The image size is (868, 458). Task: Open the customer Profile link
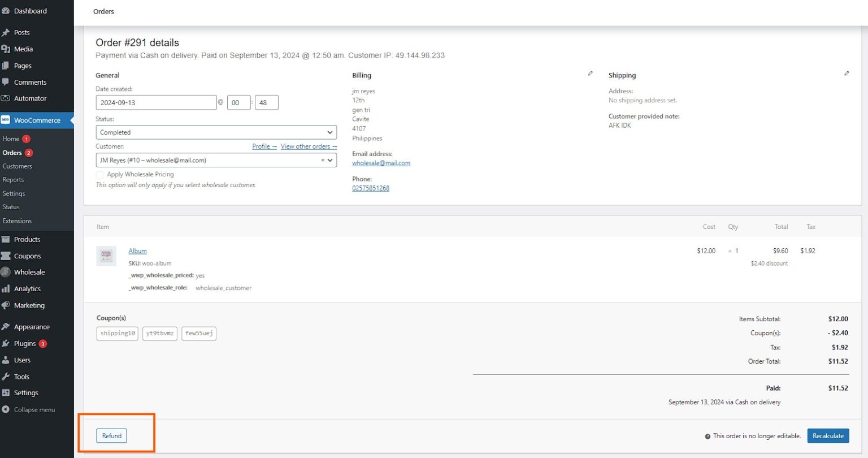click(264, 146)
